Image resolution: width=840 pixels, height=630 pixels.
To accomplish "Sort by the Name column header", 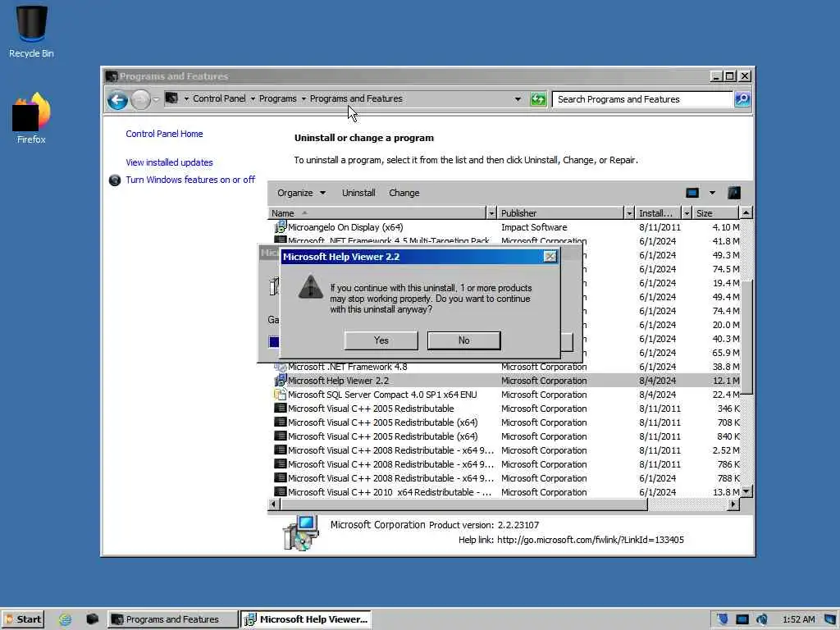I will 377,213.
